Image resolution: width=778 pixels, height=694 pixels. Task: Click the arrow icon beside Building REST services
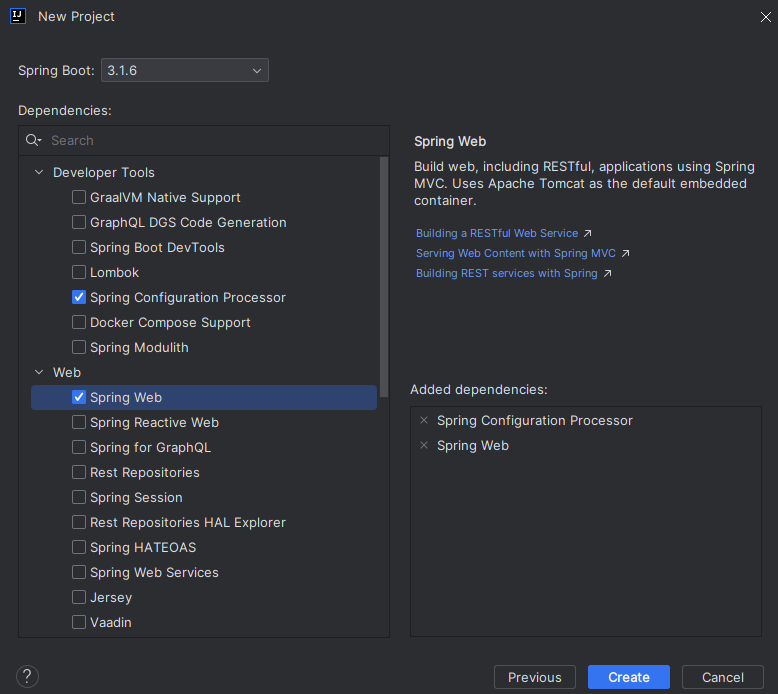click(x=607, y=273)
